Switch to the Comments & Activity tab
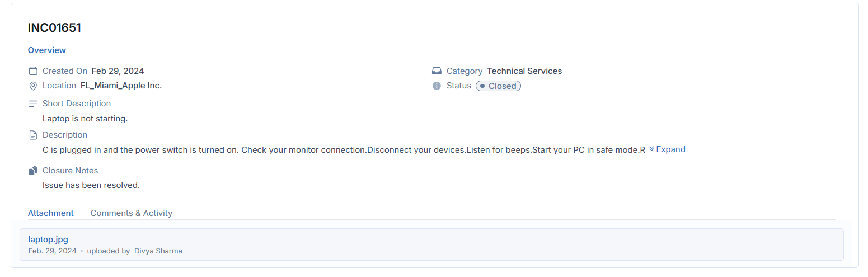The image size is (868, 277). click(x=131, y=213)
